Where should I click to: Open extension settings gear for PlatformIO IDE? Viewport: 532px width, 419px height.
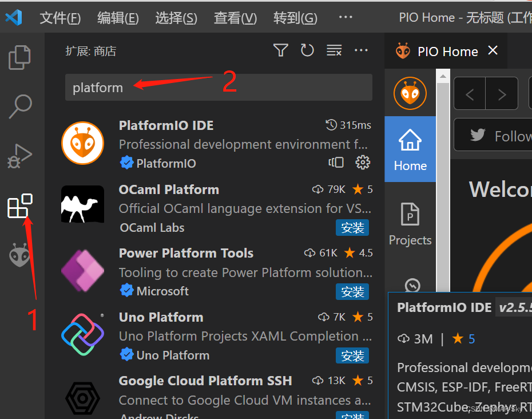[x=363, y=163]
